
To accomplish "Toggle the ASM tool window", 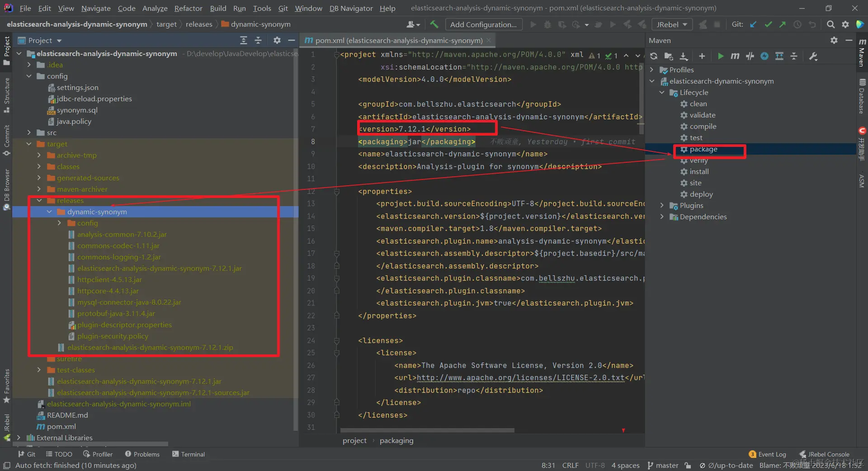I will pos(862,180).
